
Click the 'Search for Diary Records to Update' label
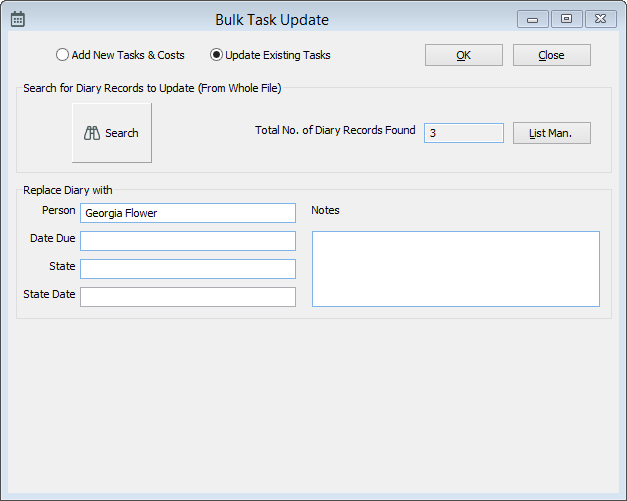152,88
